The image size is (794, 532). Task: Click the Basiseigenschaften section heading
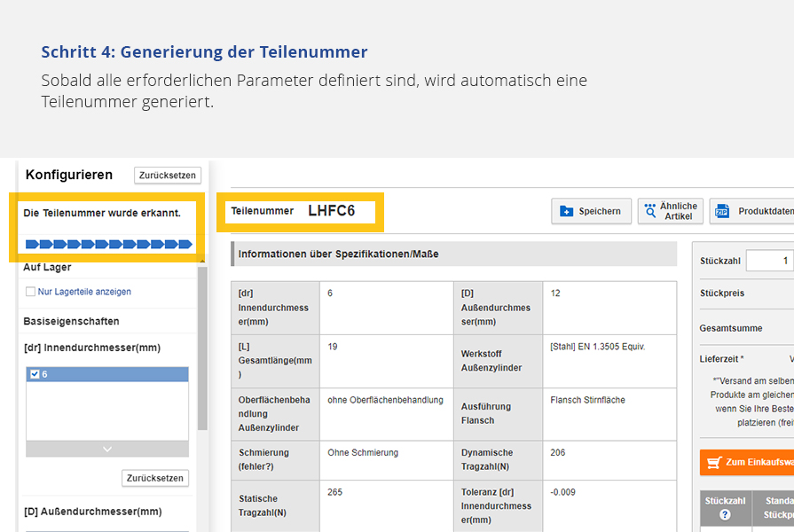pos(71,321)
